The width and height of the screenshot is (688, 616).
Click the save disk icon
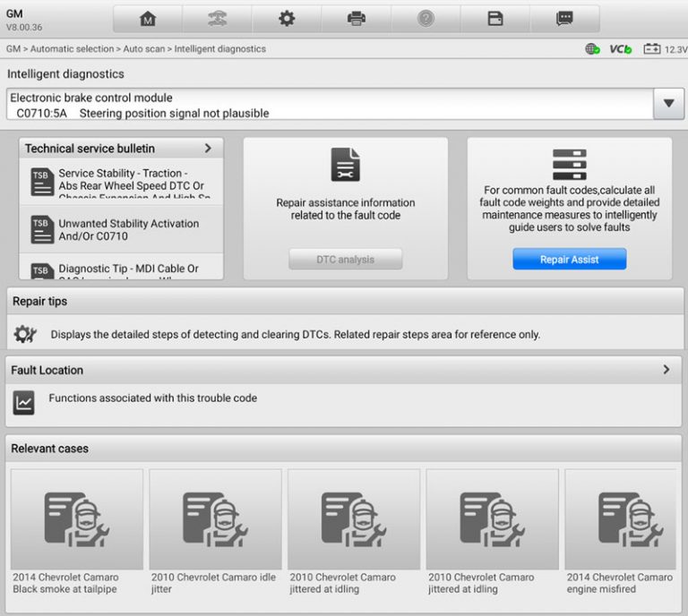(495, 19)
